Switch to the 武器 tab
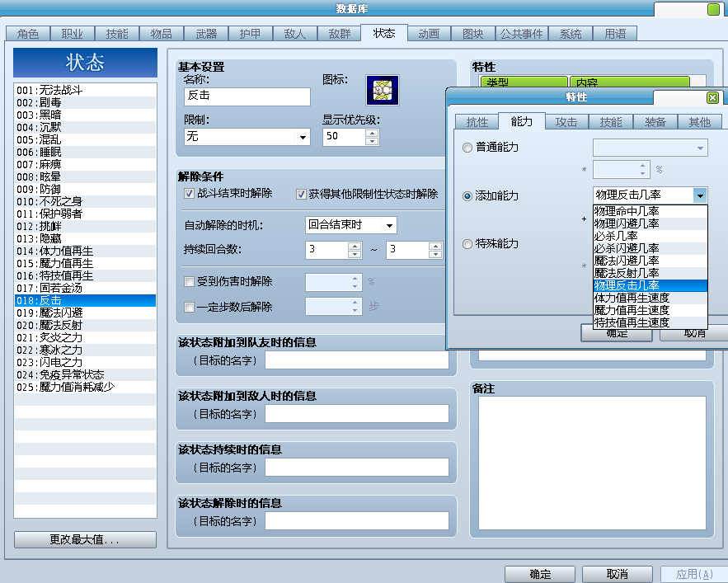Image resolution: width=728 pixels, height=583 pixels. pyautogui.click(x=206, y=34)
